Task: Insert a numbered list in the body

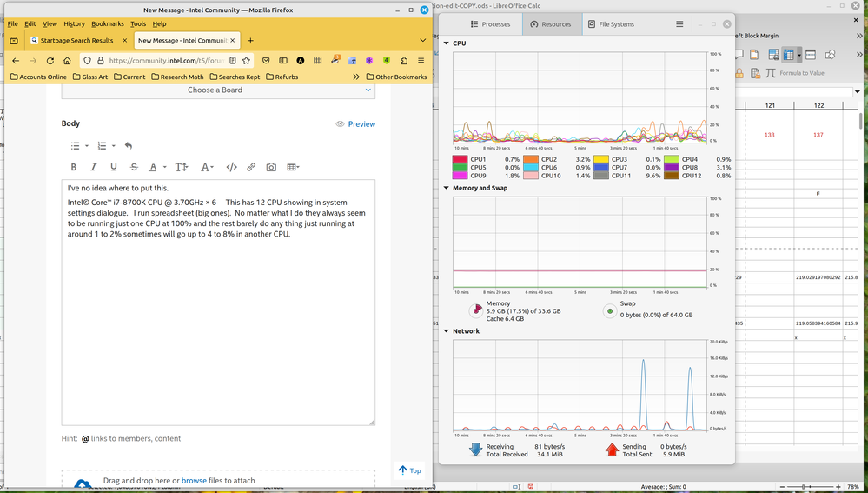Action: [x=102, y=146]
